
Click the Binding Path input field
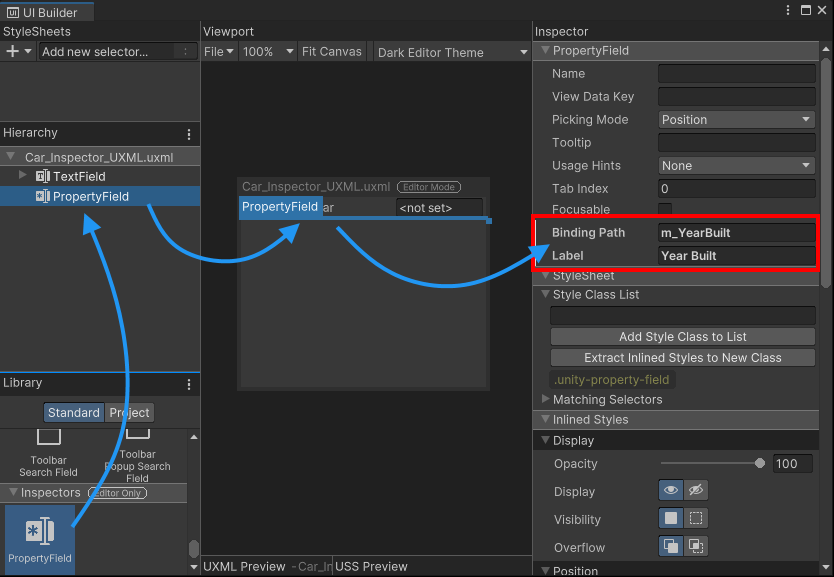coord(736,233)
